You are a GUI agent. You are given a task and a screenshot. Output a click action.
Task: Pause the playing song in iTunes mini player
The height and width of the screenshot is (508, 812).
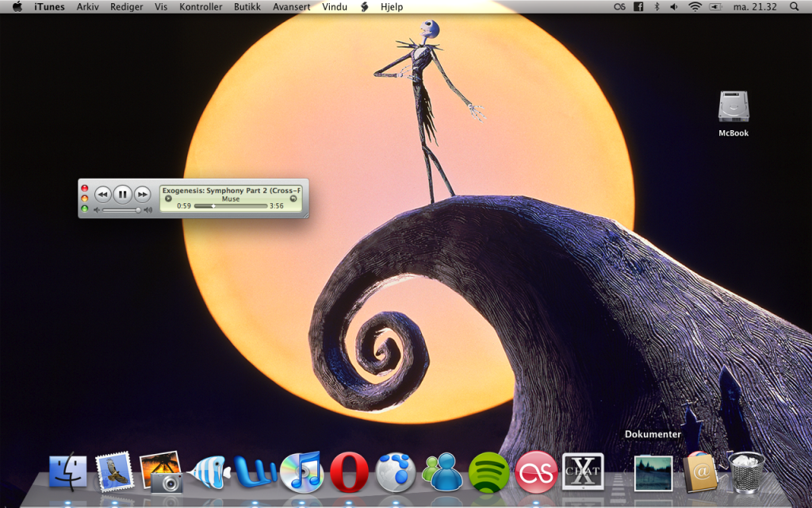point(122,194)
